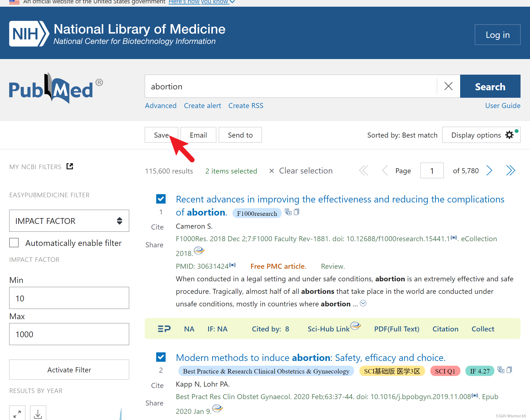Open the Send to menu

pos(240,135)
